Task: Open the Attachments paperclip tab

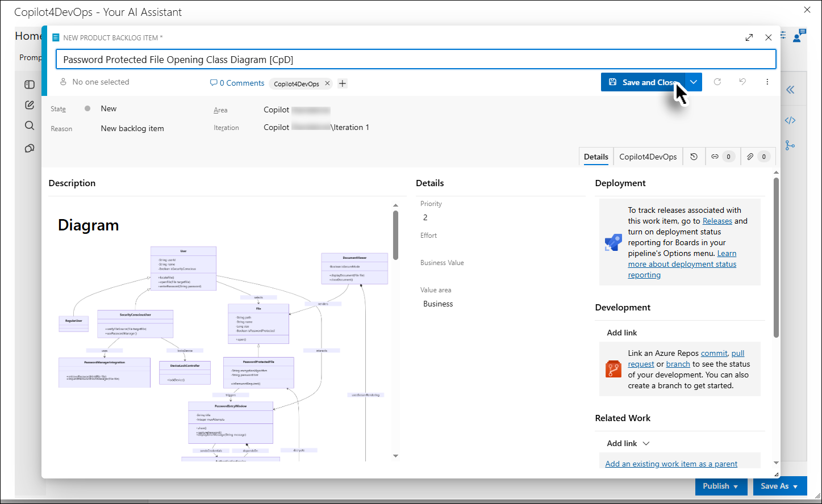Action: pyautogui.click(x=758, y=157)
